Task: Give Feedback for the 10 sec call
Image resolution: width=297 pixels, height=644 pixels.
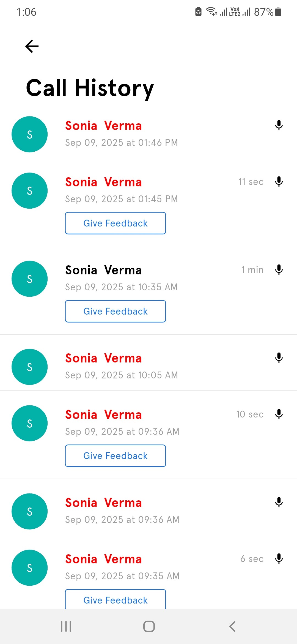Action: pos(116,456)
